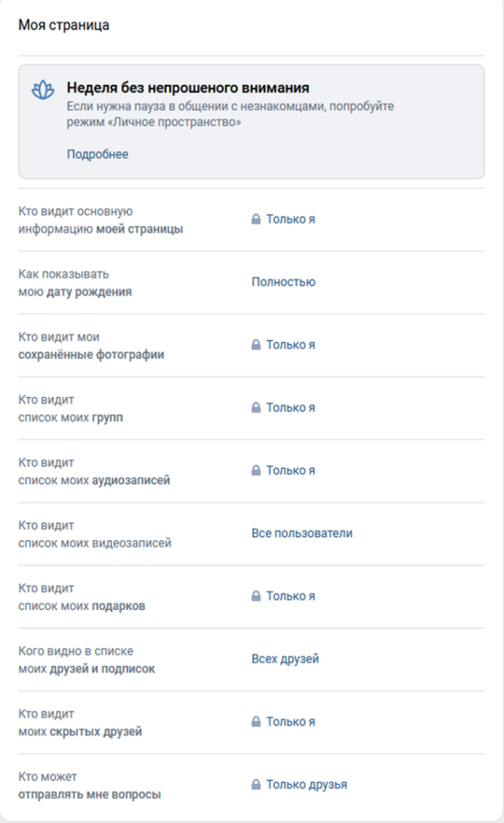Image resolution: width=504 pixels, height=823 pixels.
Task: Click lock icon in groups list row
Action: [256, 407]
